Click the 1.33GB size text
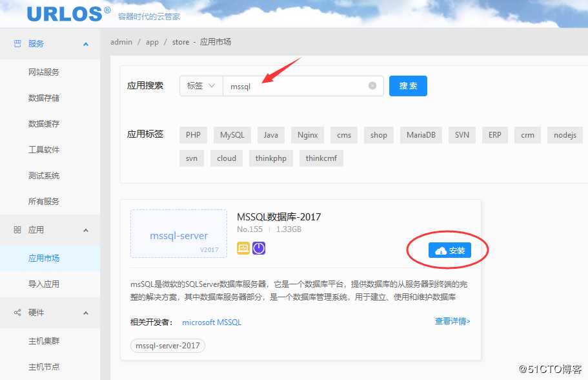Image resolution: width=588 pixels, height=380 pixels. point(289,229)
